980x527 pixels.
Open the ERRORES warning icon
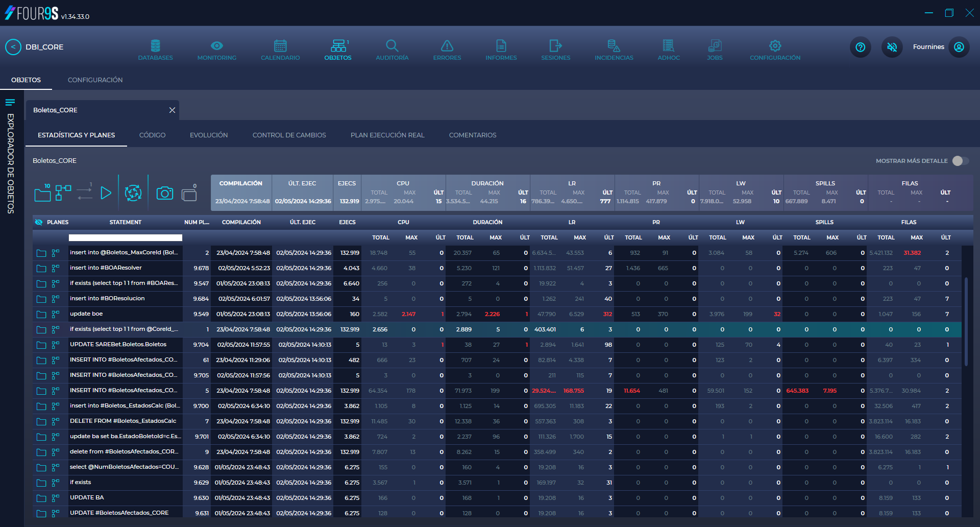447,45
